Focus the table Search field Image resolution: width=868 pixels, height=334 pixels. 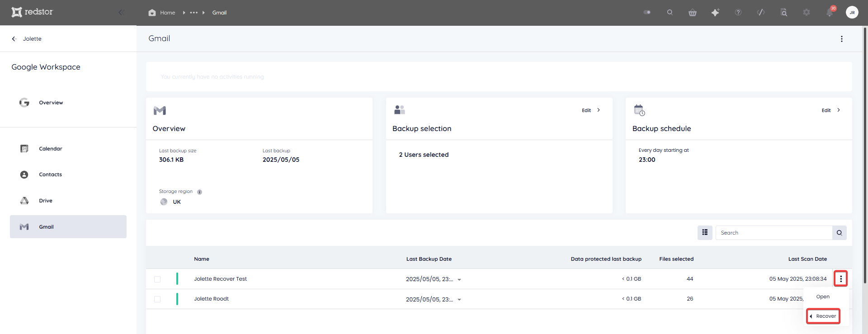click(x=774, y=233)
